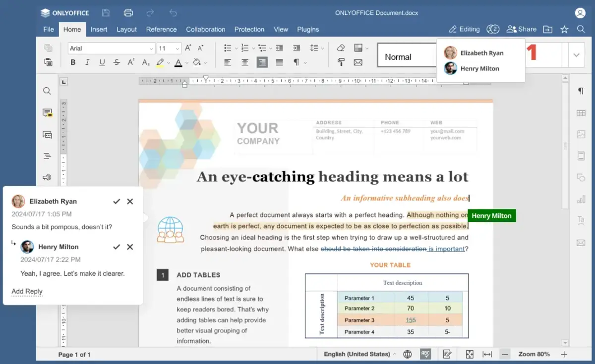Open the highlight color picker

tap(169, 63)
